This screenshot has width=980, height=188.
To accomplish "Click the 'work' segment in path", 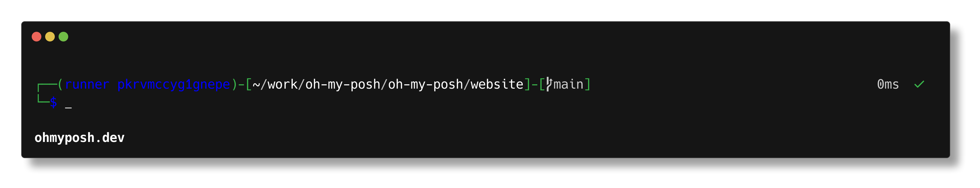I will click(x=283, y=84).
